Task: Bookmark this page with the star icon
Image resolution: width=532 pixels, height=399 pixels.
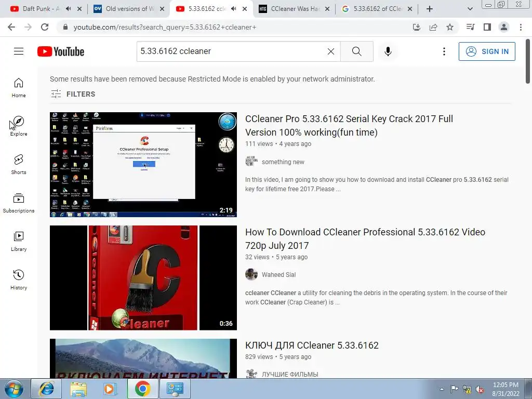Action: point(450,27)
